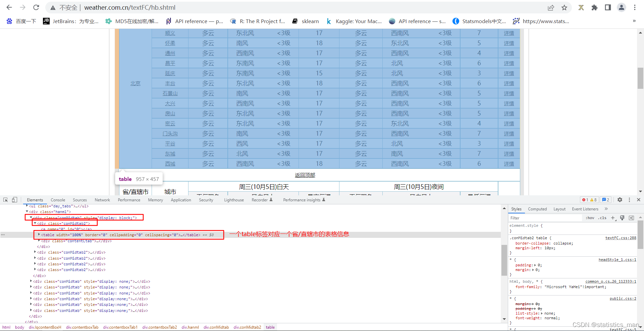Open the public.css:2 source link

tap(623, 299)
